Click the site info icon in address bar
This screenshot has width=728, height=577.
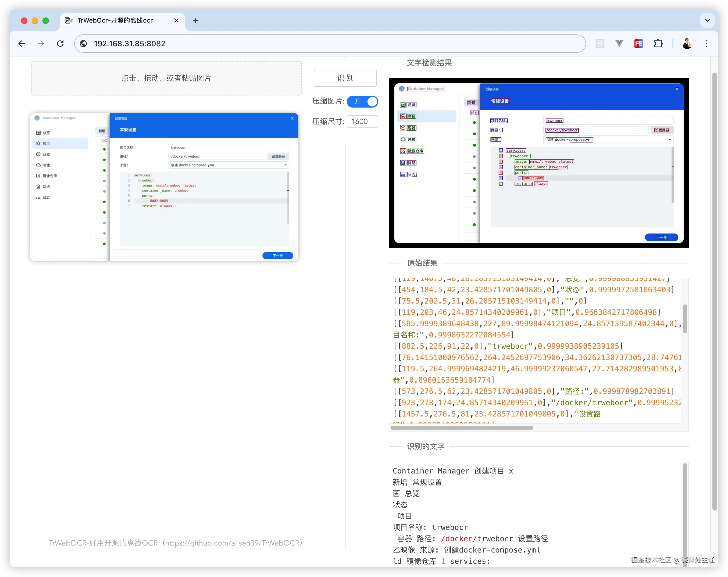tap(83, 44)
